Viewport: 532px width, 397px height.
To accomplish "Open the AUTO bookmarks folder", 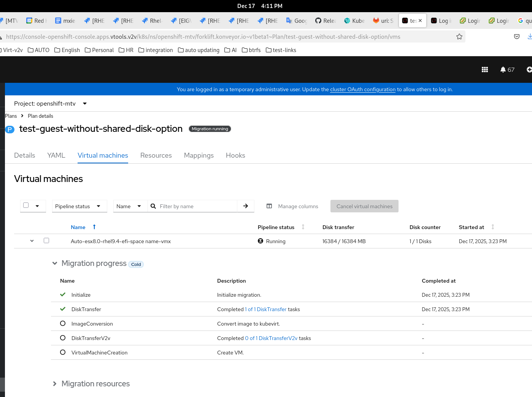I will tap(39, 50).
